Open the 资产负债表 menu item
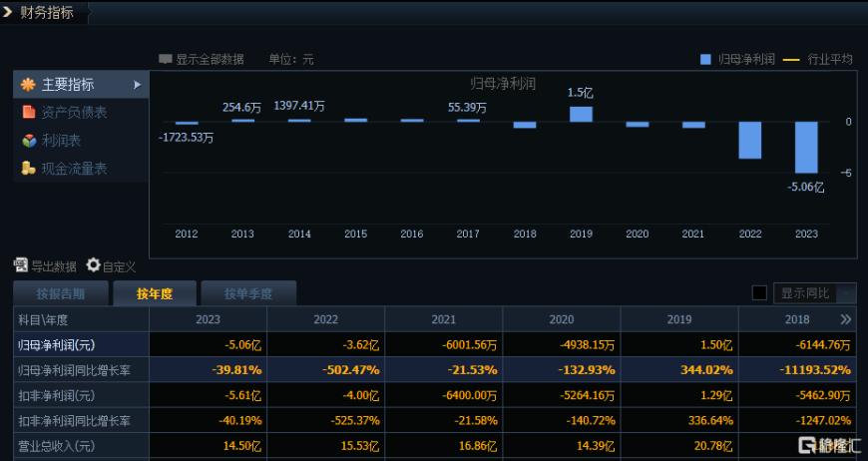The height and width of the screenshot is (461, 868). click(x=81, y=113)
